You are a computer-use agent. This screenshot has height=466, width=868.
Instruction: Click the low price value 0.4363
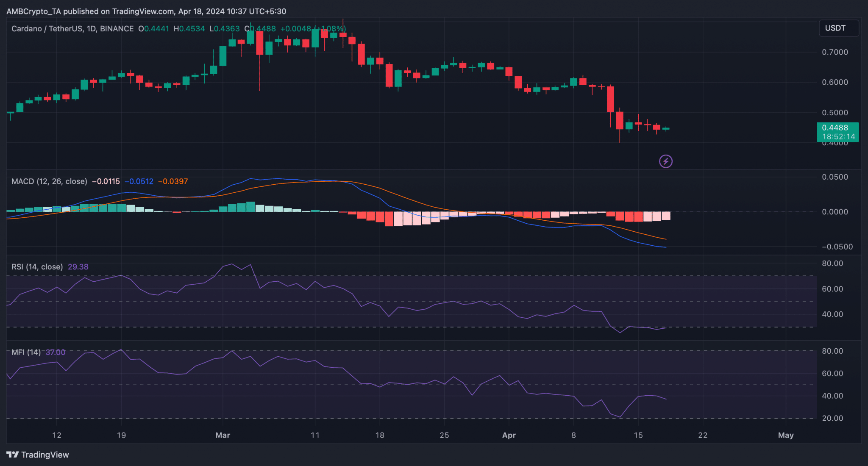(227, 29)
